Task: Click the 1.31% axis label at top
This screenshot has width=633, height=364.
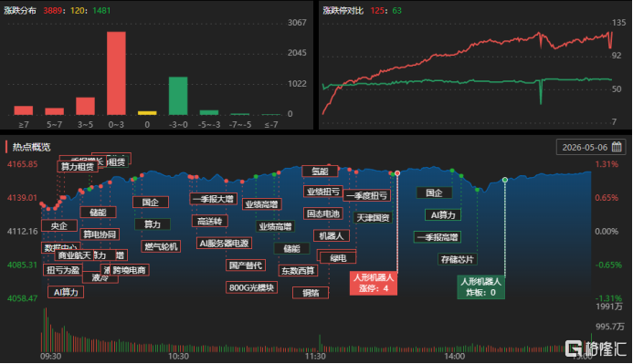Action: [607, 164]
